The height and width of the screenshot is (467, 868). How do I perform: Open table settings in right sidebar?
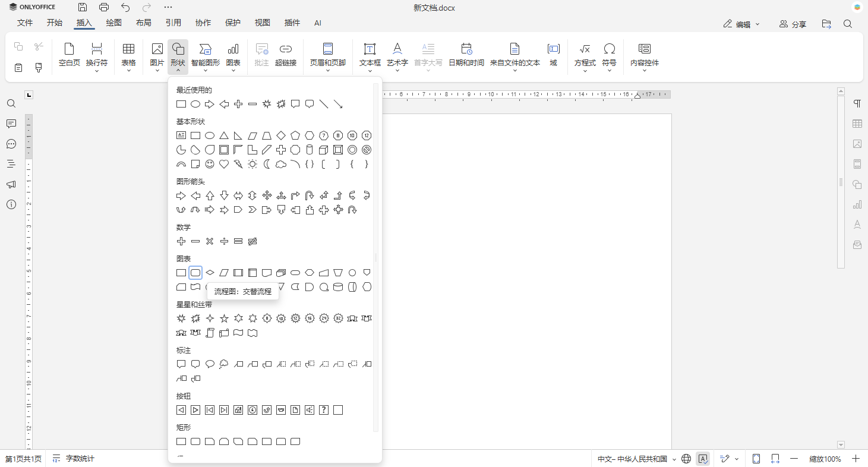tap(857, 124)
